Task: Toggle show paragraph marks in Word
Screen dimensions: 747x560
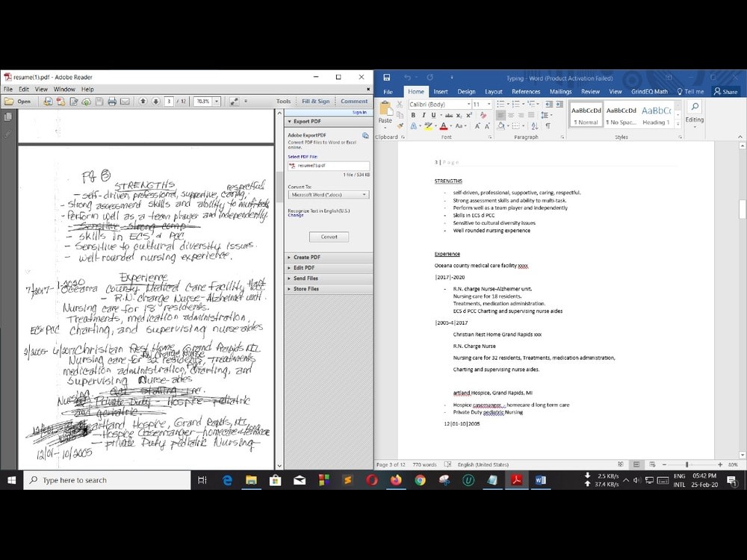Action: click(x=548, y=125)
